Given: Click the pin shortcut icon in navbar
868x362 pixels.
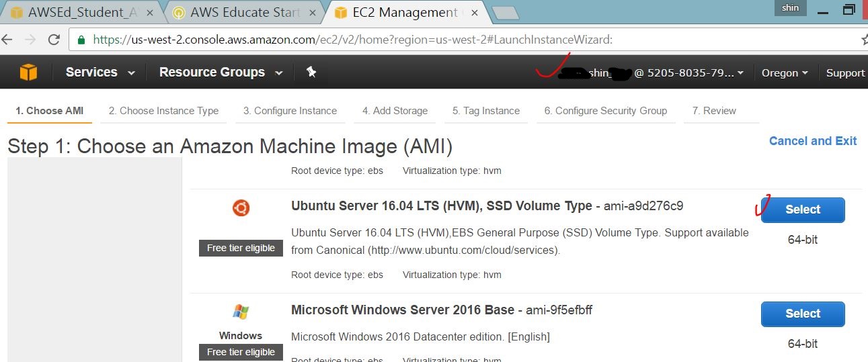Looking at the screenshot, I should (311, 72).
